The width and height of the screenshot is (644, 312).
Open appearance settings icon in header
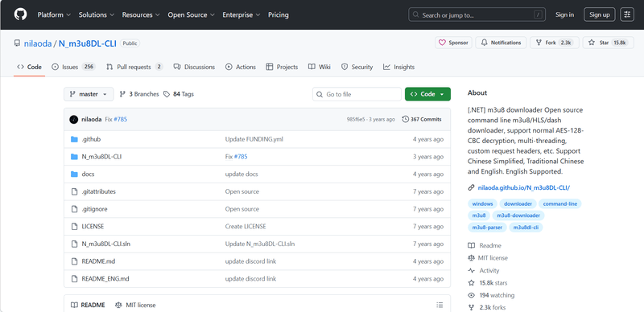[627, 14]
